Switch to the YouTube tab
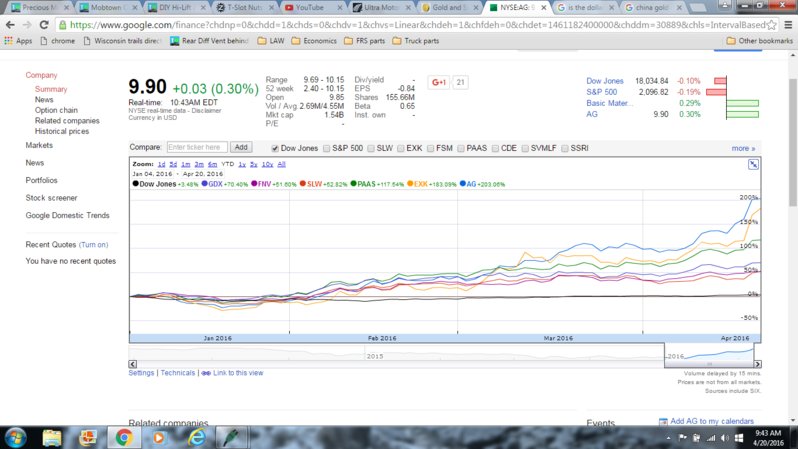The height and width of the screenshot is (449, 798). (x=309, y=8)
